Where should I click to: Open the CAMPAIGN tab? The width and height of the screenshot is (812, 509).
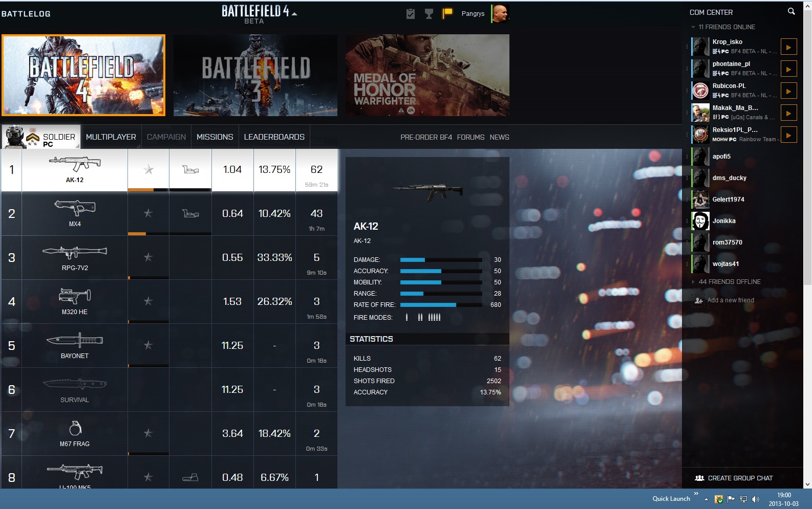pos(166,137)
